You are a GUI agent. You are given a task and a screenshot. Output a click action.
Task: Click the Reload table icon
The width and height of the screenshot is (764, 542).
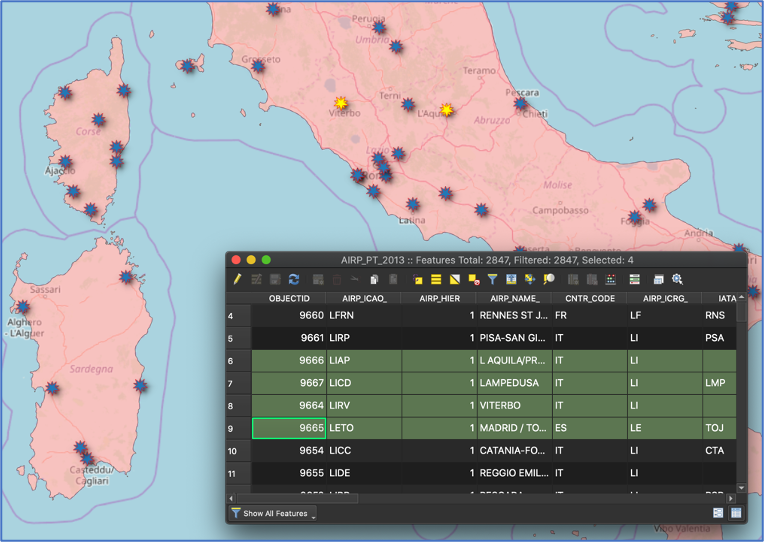click(294, 280)
